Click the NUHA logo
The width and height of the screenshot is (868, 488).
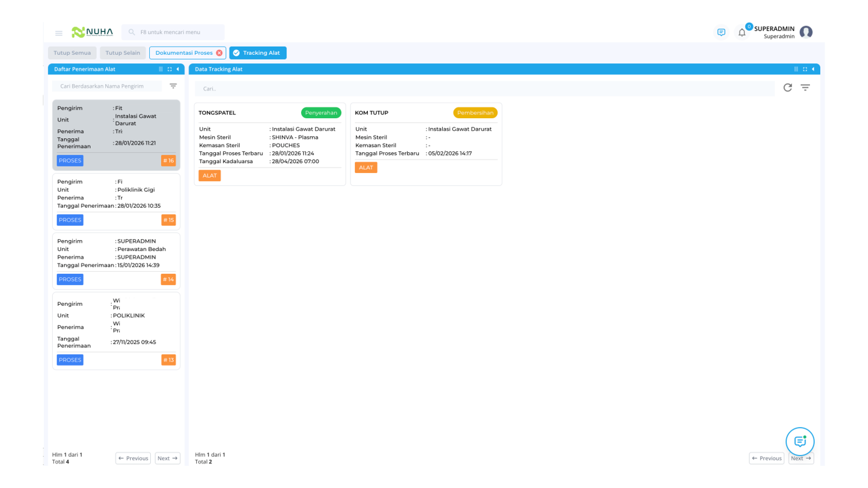tap(92, 32)
